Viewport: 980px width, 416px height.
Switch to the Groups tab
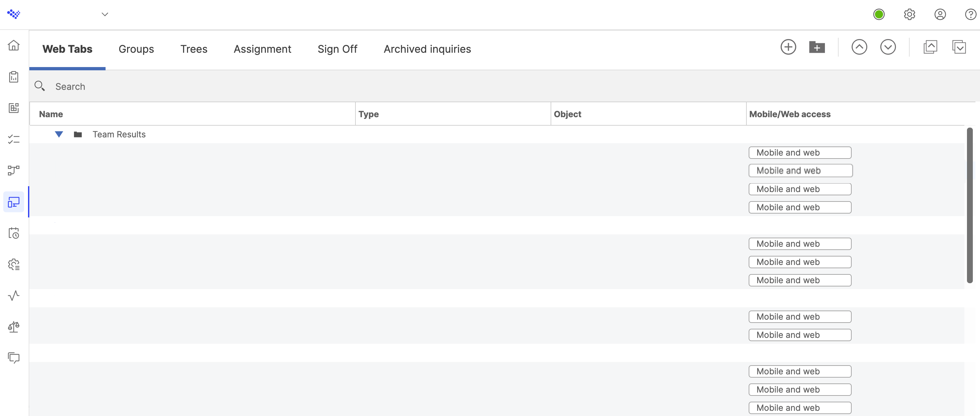pos(136,49)
